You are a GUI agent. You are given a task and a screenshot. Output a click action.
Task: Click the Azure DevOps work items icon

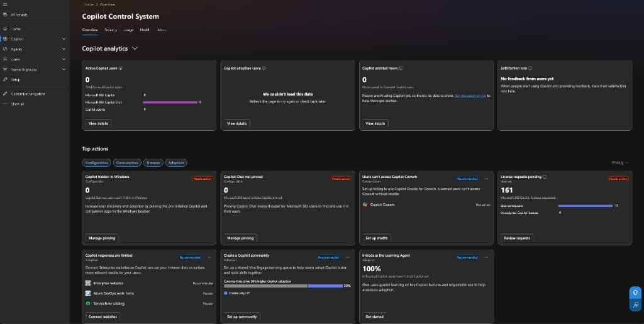[x=88, y=293]
